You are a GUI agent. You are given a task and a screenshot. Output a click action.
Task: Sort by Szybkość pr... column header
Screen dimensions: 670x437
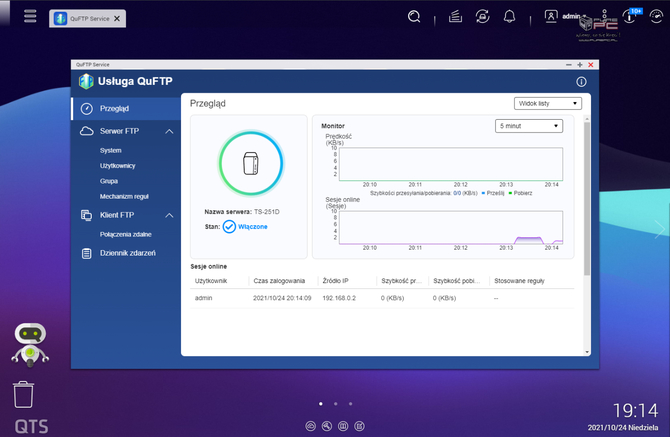[x=401, y=281]
